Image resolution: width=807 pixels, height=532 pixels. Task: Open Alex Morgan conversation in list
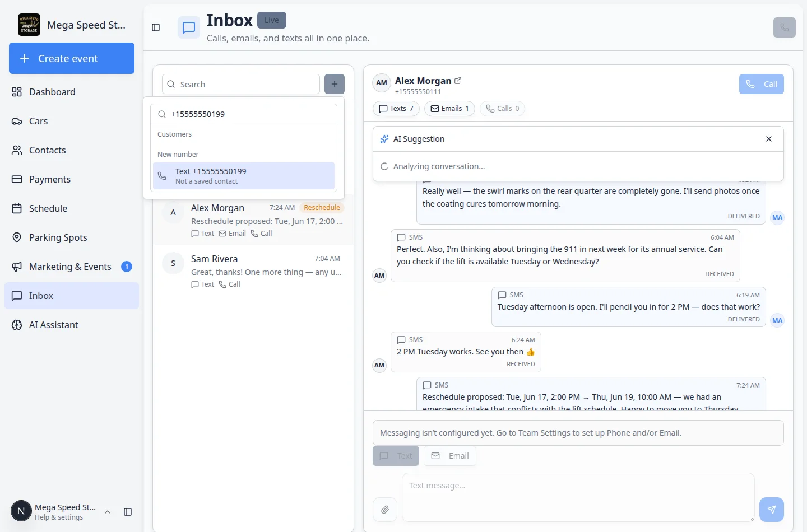pos(253,220)
